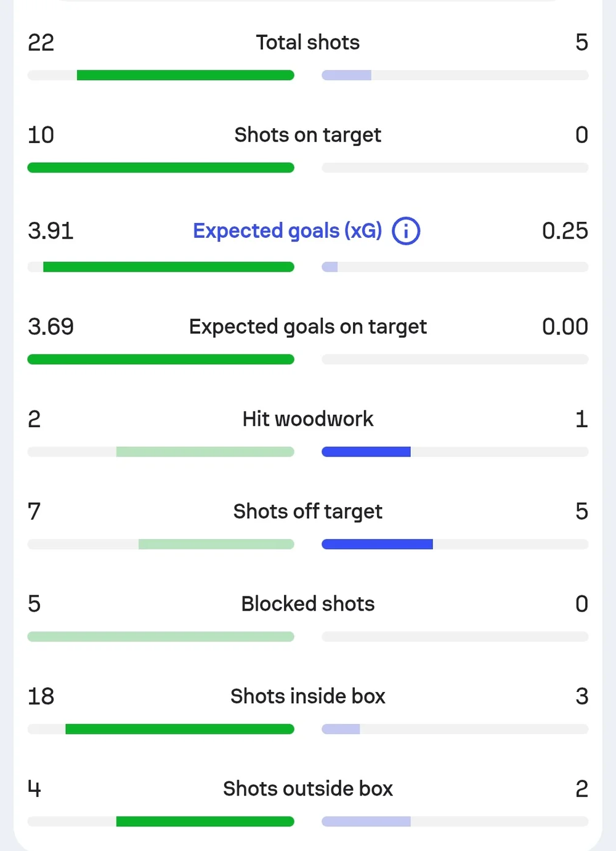Select the Expected goals on target label
616x851 pixels.
(308, 327)
